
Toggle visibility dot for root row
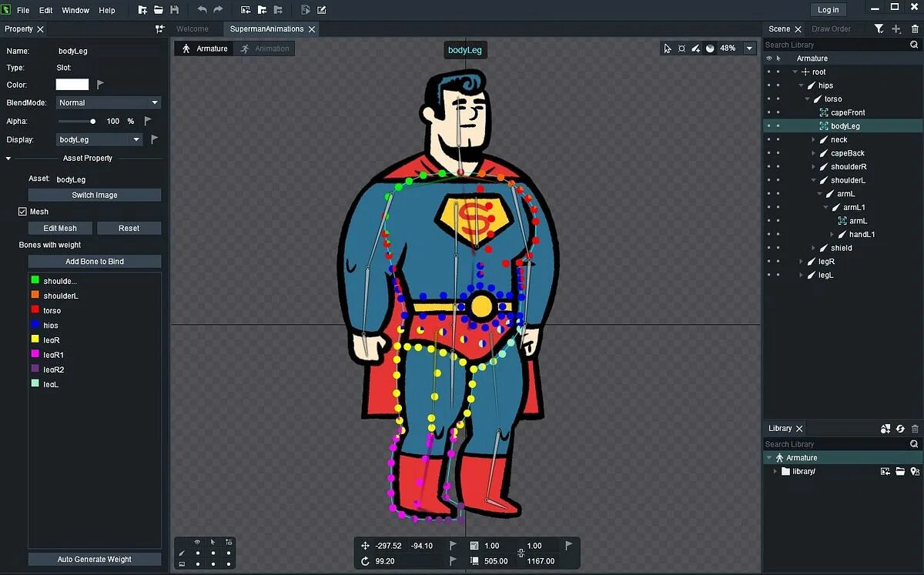[x=768, y=72]
